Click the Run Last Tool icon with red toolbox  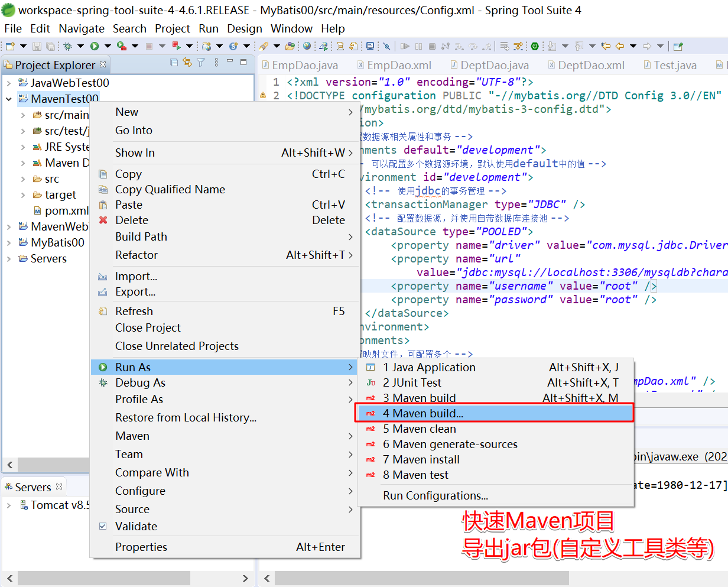click(x=122, y=46)
